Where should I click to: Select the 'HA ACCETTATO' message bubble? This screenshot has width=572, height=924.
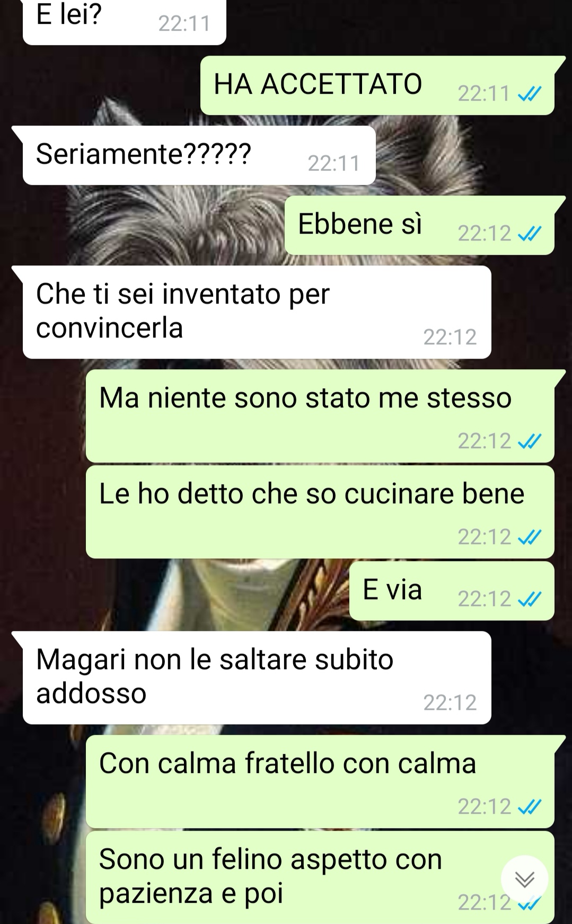tap(377, 85)
